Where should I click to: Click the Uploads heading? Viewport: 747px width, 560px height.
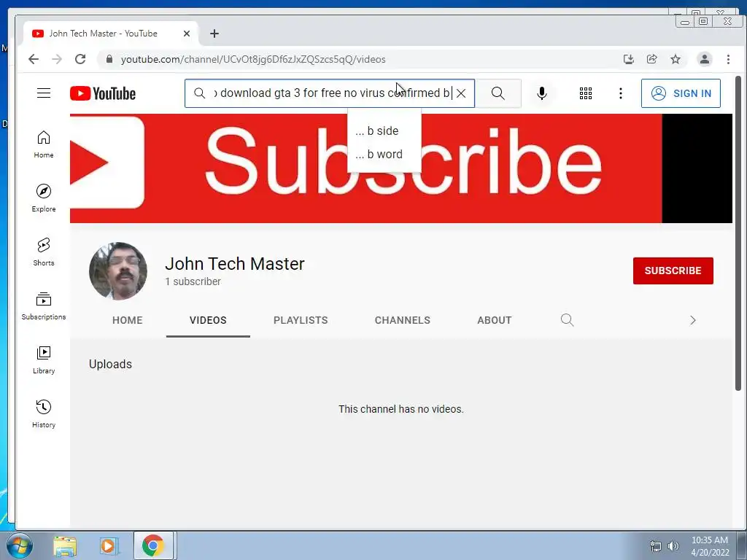click(x=110, y=365)
